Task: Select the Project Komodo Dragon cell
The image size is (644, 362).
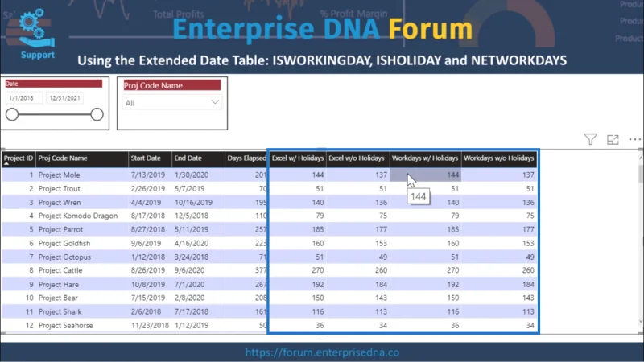Action: pos(78,216)
